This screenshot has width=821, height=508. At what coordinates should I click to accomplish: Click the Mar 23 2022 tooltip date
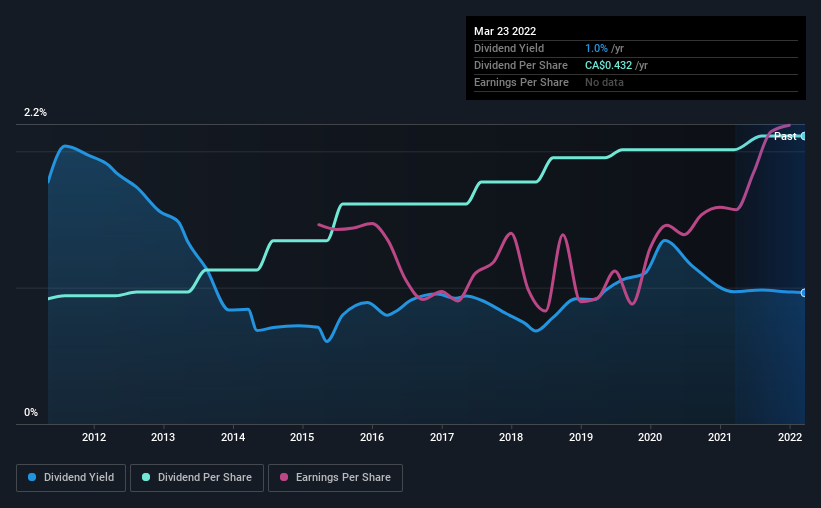505,31
